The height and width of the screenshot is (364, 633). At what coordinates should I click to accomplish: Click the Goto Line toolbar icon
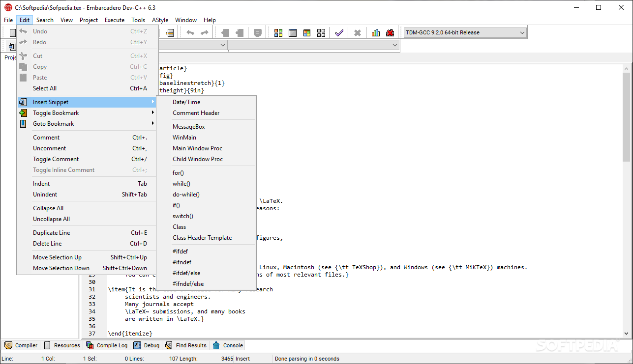click(x=170, y=33)
